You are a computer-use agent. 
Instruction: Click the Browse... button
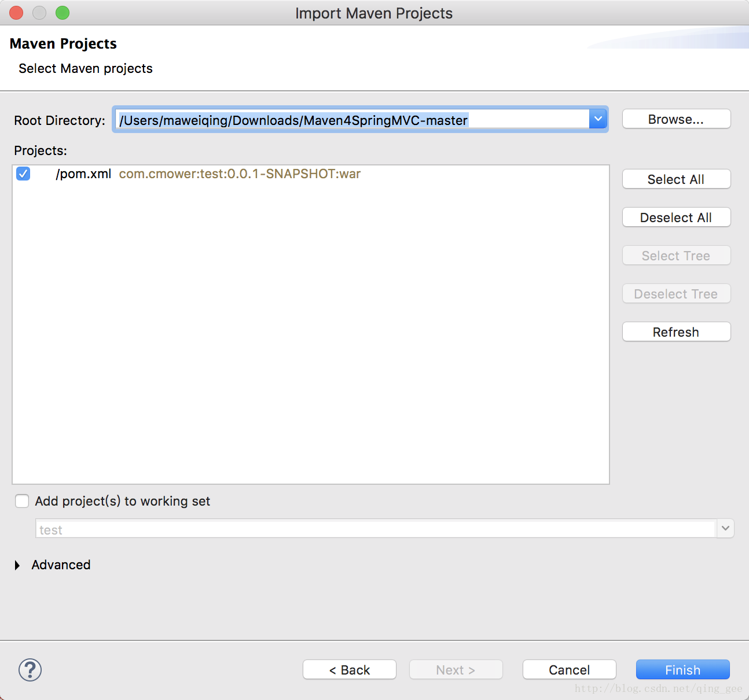click(x=676, y=119)
